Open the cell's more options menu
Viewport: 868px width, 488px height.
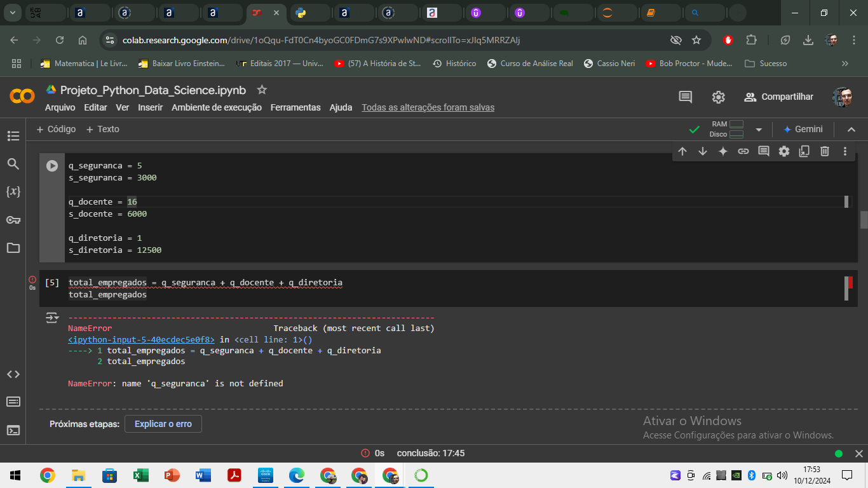point(844,151)
